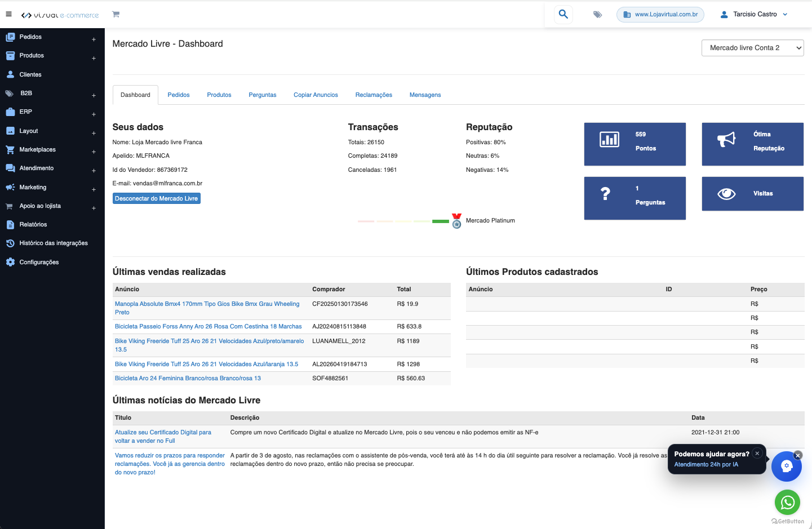Click the green reputation level bar segment
The image size is (812, 529).
pos(441,221)
